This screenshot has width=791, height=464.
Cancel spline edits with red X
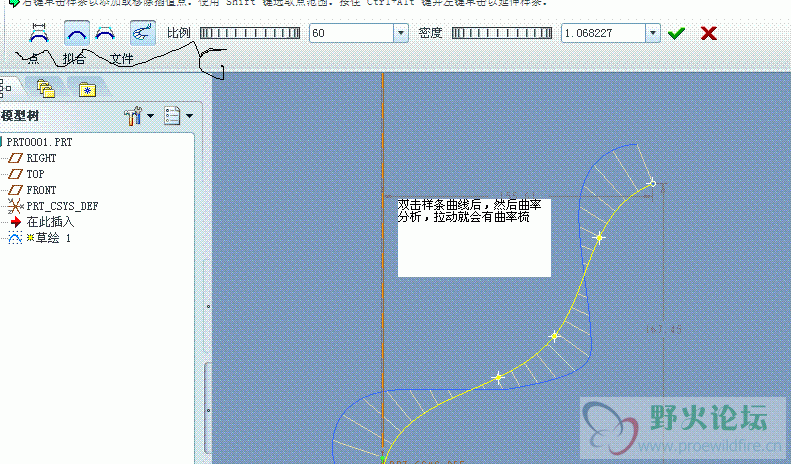coord(709,33)
